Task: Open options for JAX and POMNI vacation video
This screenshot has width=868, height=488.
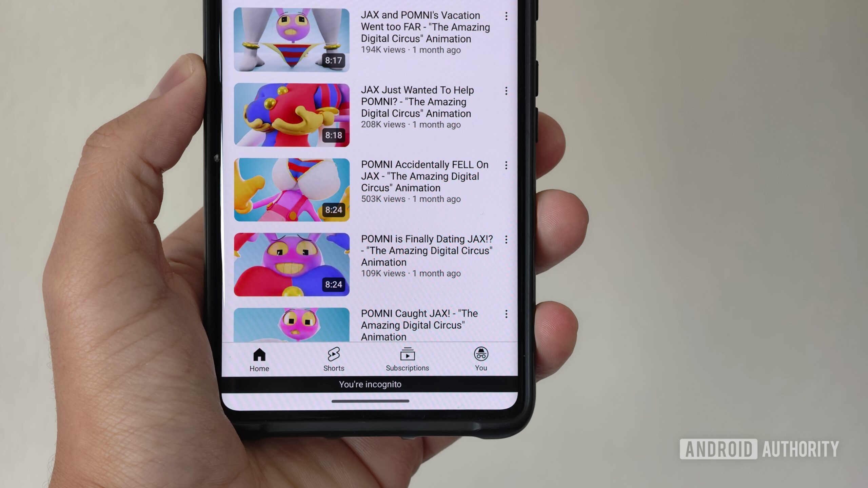Action: tap(505, 16)
